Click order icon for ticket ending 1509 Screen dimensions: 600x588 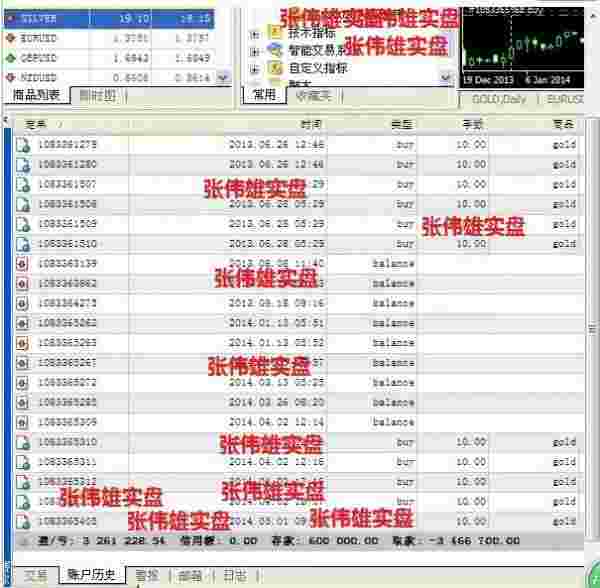tap(23, 224)
